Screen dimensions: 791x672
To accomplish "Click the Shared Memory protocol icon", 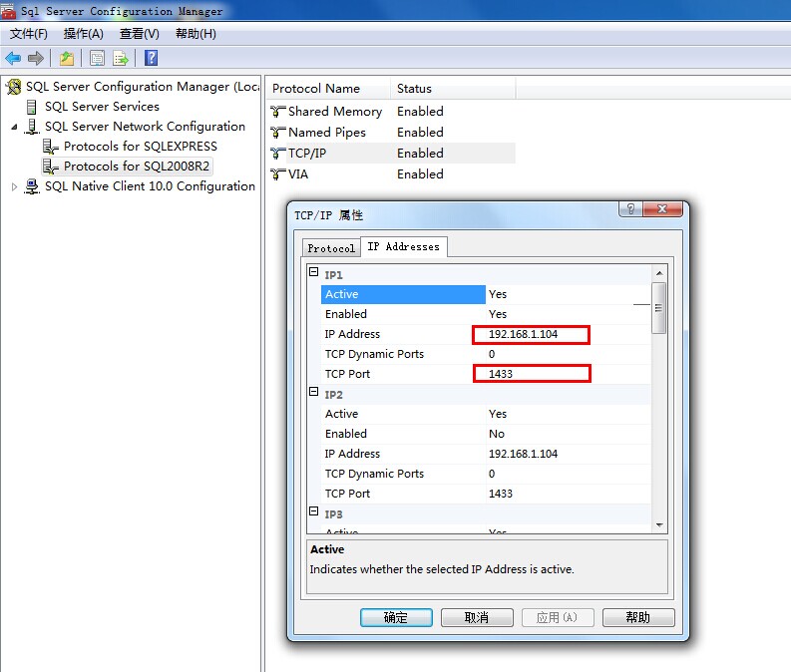I will coord(278,112).
